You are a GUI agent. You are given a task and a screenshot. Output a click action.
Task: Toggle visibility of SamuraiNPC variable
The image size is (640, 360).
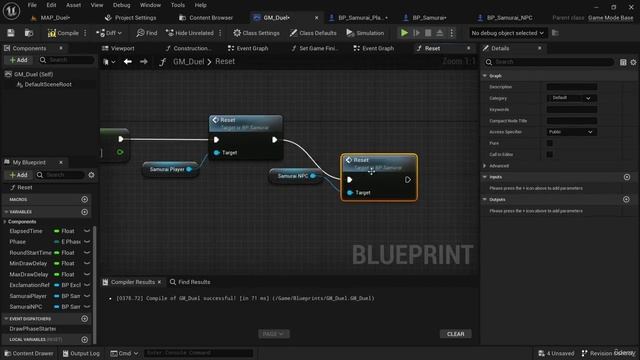pyautogui.click(x=87, y=307)
